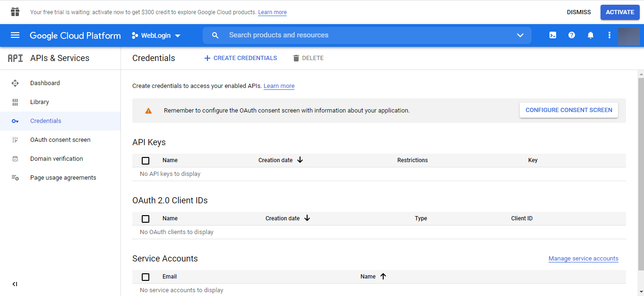
Task: Click the OAuth consent screen icon
Action: [15, 140]
